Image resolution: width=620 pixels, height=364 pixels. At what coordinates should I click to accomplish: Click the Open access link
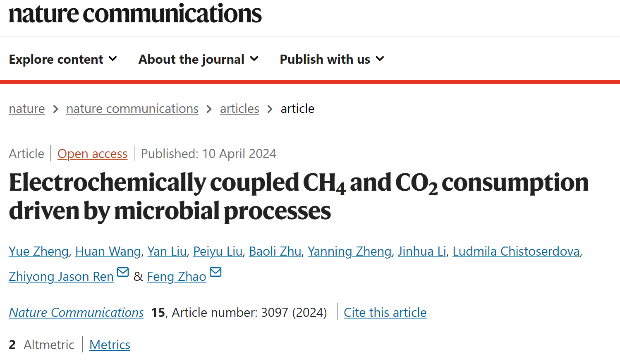coord(92,153)
